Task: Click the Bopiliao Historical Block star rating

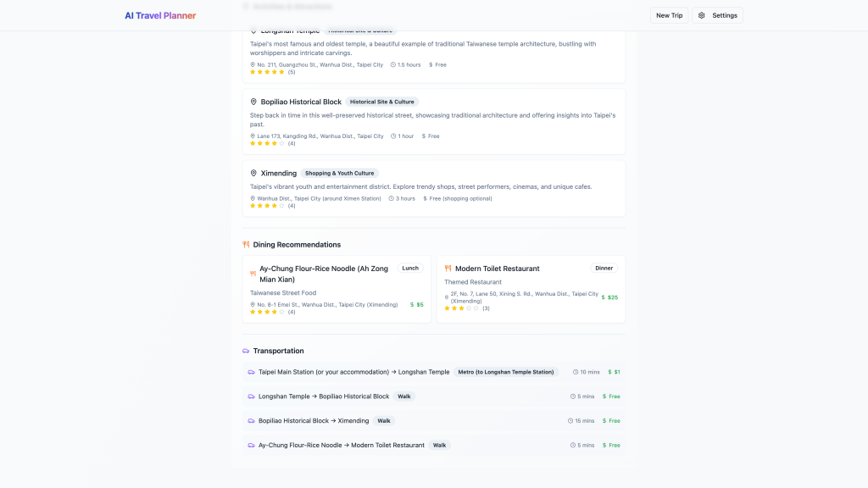Action: tap(268, 143)
